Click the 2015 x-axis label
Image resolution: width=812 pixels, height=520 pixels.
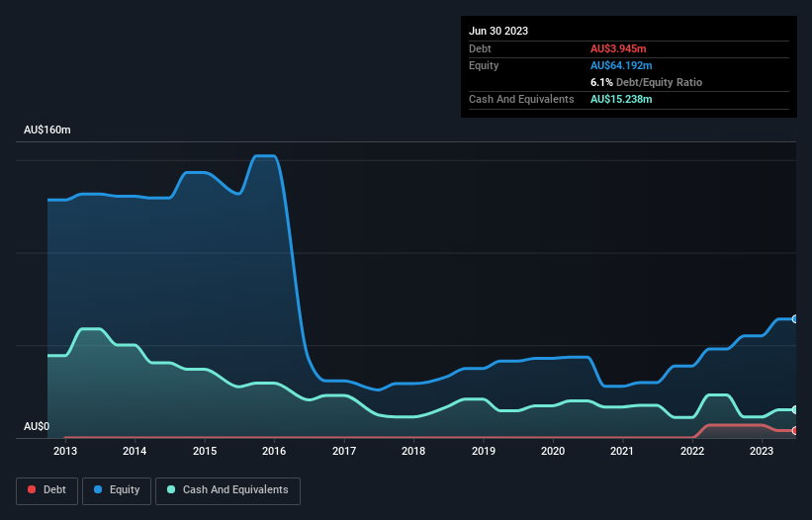pos(205,451)
